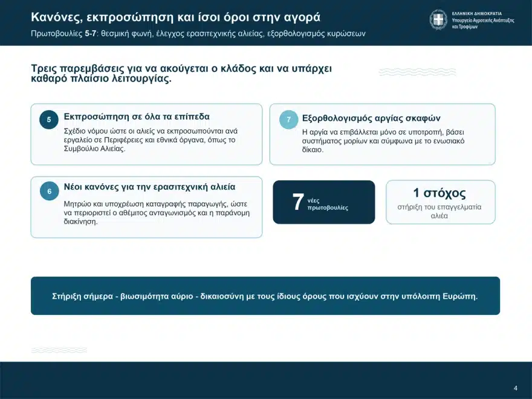
Task: Click the wavy lines decoration above footer
Action: pyautogui.click(x=59, y=350)
